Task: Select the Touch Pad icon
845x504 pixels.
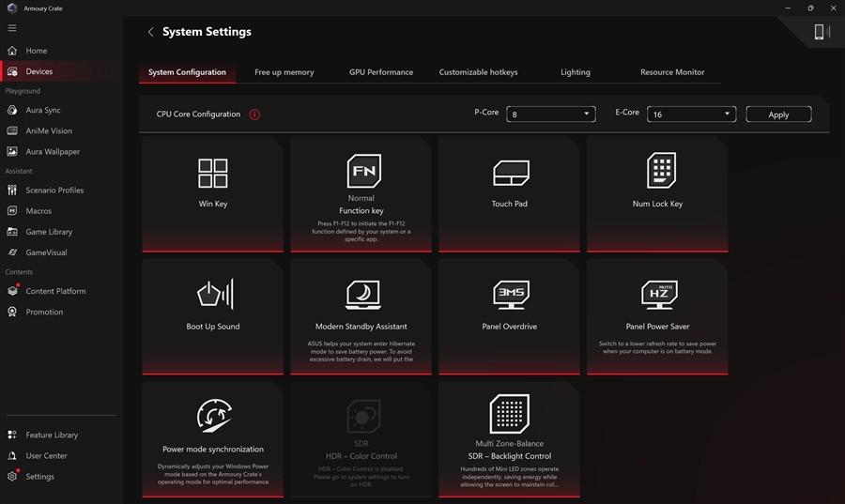Action: (x=511, y=173)
